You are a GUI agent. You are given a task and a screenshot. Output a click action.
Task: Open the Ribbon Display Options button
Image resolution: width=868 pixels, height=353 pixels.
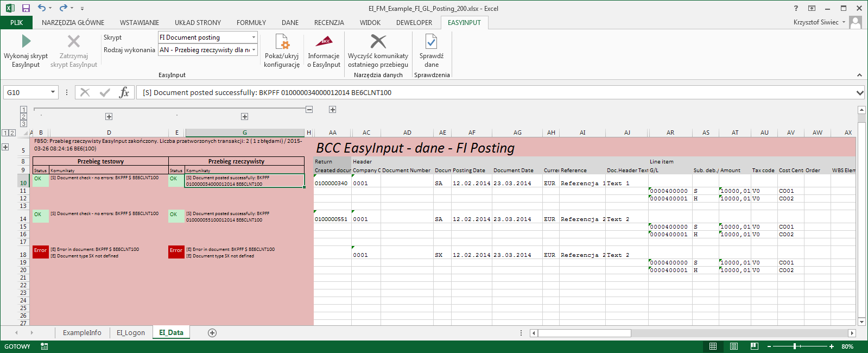click(812, 8)
